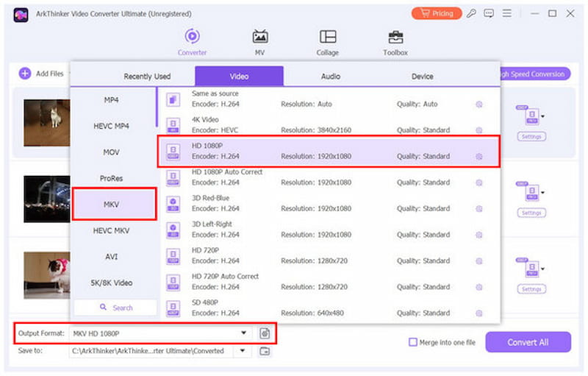The width and height of the screenshot is (588, 376).
Task: Open the feedback chat icon
Action: click(489, 13)
